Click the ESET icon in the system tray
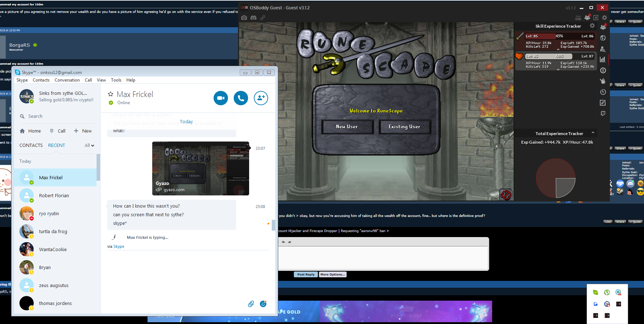The width and height of the screenshot is (644, 324). click(x=619, y=292)
